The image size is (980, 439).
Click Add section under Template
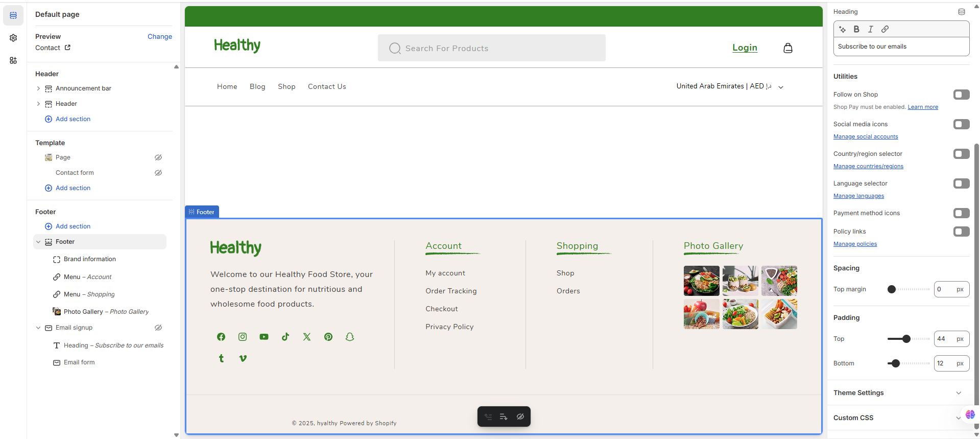point(73,188)
